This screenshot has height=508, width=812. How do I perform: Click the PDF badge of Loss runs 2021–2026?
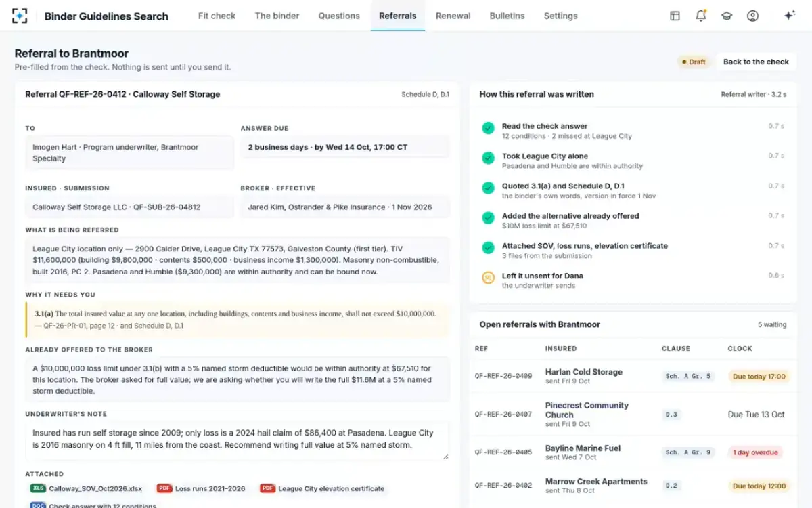[x=164, y=488]
